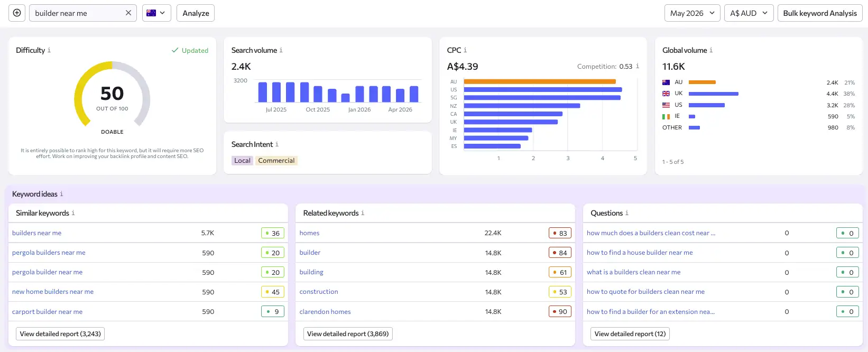This screenshot has height=352, width=868.
Task: Click the 22.4K volume for homes
Action: point(493,233)
